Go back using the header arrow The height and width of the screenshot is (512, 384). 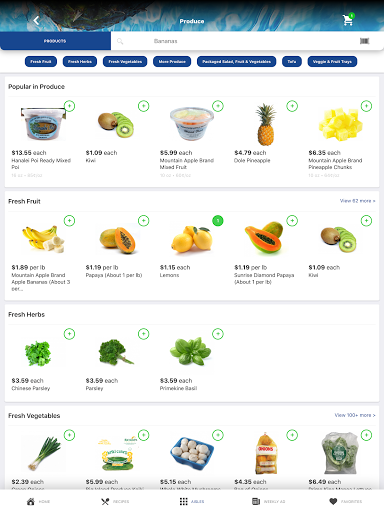click(36, 21)
